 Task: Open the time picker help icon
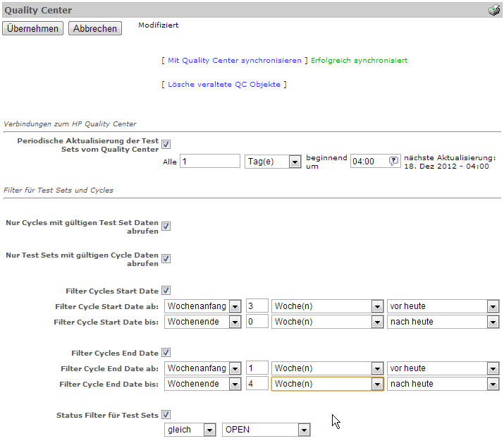pos(394,161)
